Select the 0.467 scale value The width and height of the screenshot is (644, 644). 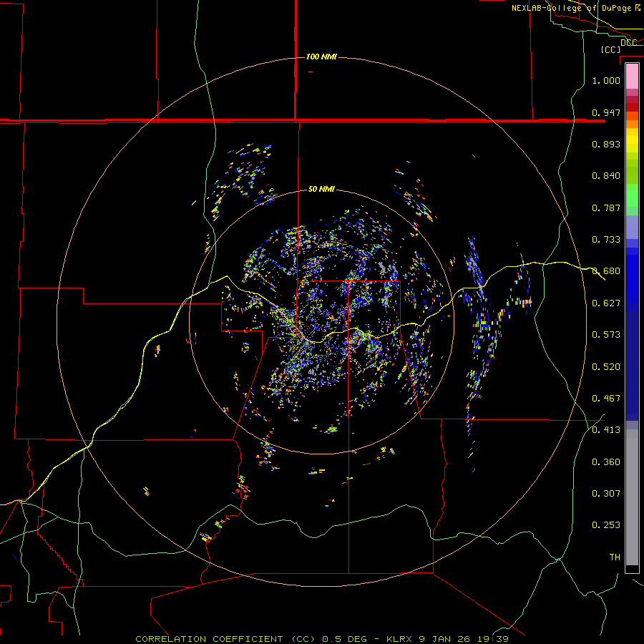pos(606,398)
